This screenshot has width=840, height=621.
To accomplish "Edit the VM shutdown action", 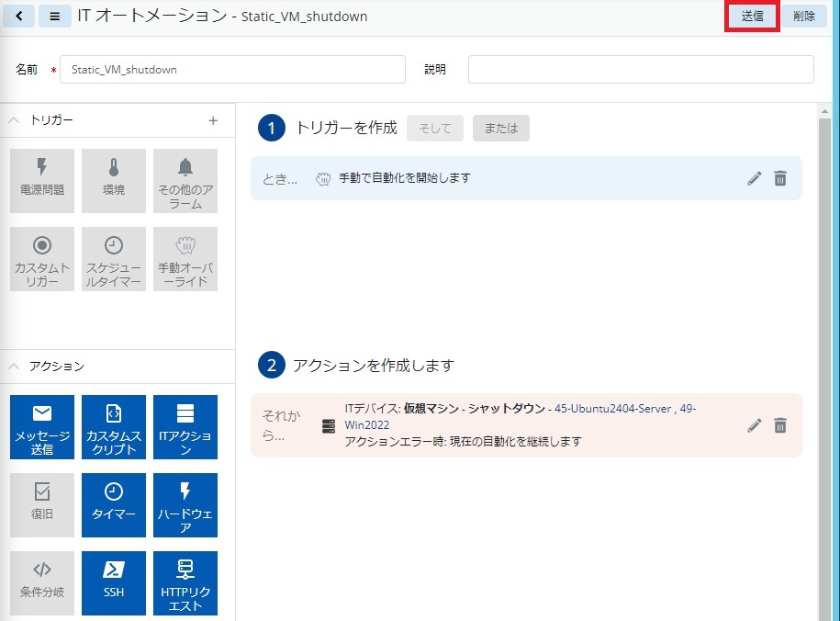I will (755, 426).
